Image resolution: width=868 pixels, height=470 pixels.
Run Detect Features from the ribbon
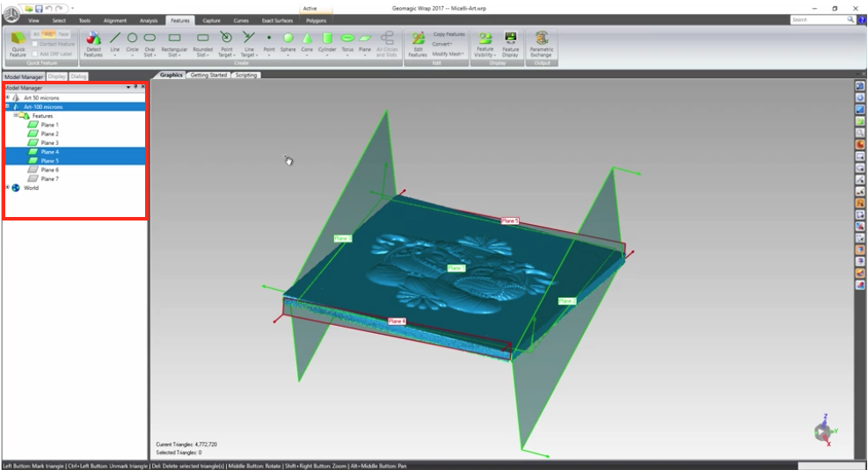[x=93, y=44]
